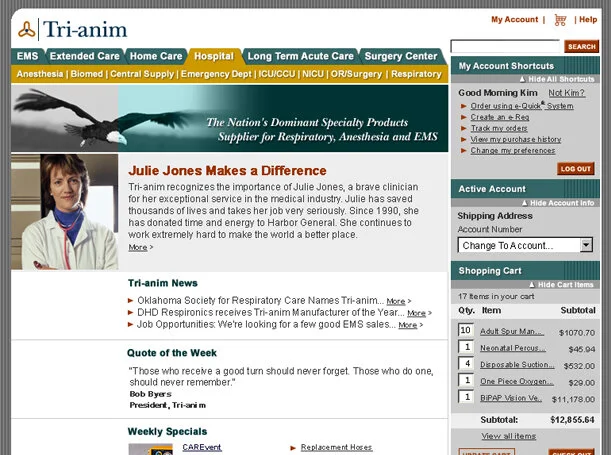
Task: Open the Replacement Hoses link
Action: click(337, 448)
